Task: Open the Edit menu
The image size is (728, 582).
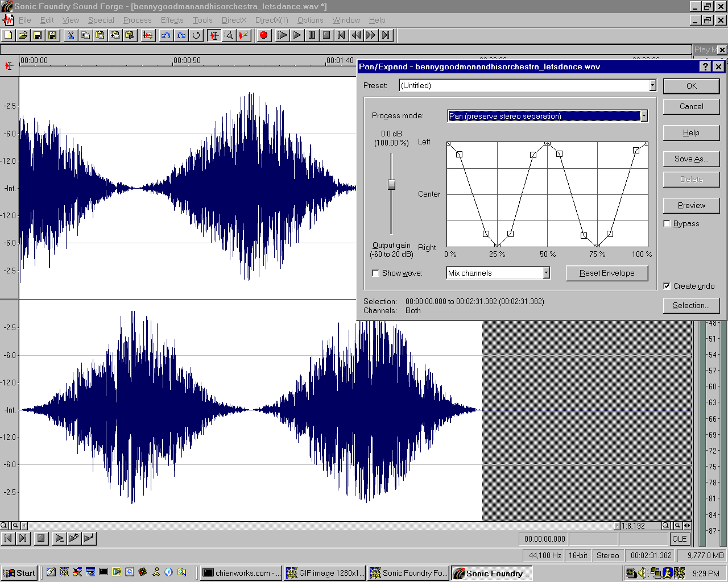Action: (47, 20)
